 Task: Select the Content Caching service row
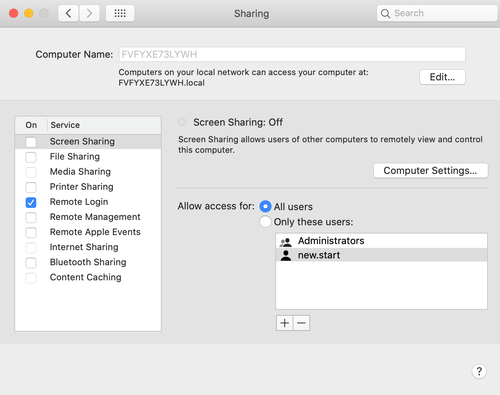click(88, 277)
